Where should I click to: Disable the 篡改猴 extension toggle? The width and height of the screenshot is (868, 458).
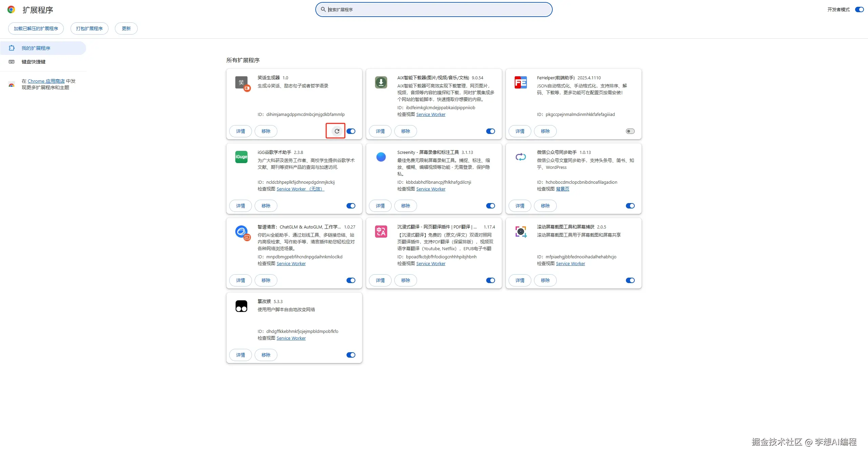[x=351, y=355]
